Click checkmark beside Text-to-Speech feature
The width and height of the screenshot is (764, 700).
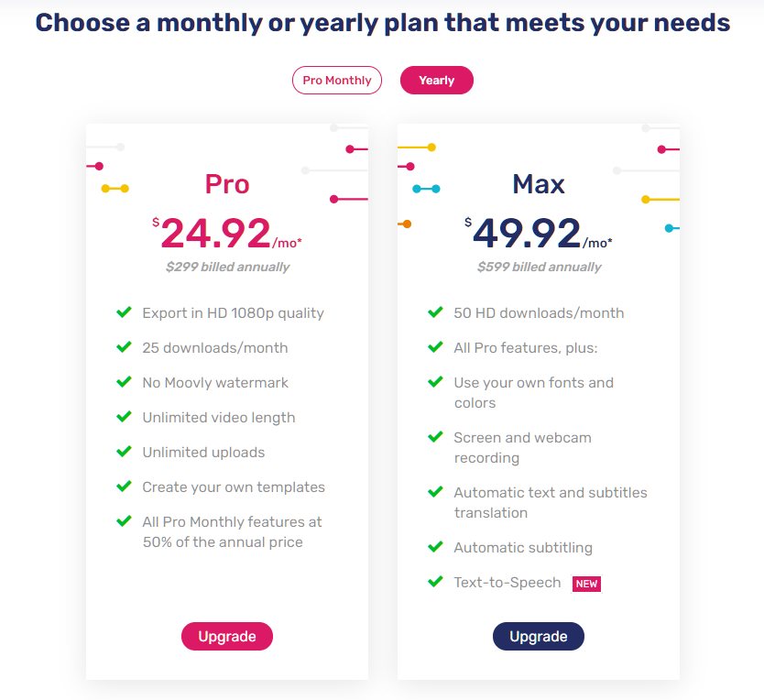(435, 582)
